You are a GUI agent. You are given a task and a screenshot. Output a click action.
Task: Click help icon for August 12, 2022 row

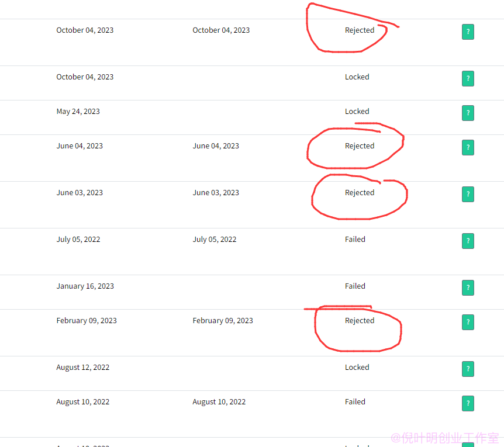[468, 369]
